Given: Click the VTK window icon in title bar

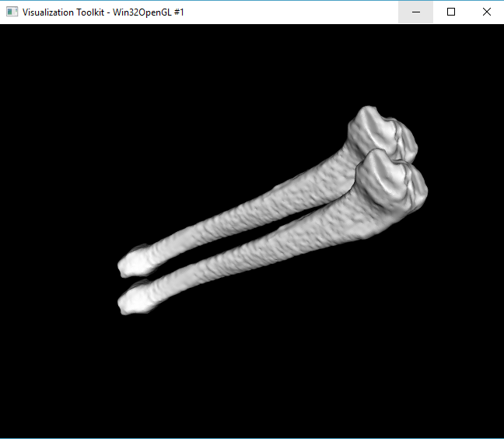Looking at the screenshot, I should 12,12.
